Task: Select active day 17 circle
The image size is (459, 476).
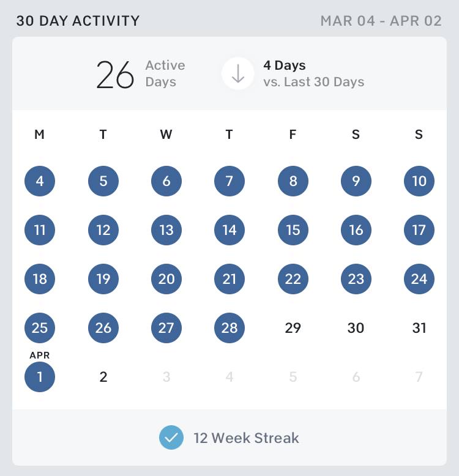Action: [419, 230]
